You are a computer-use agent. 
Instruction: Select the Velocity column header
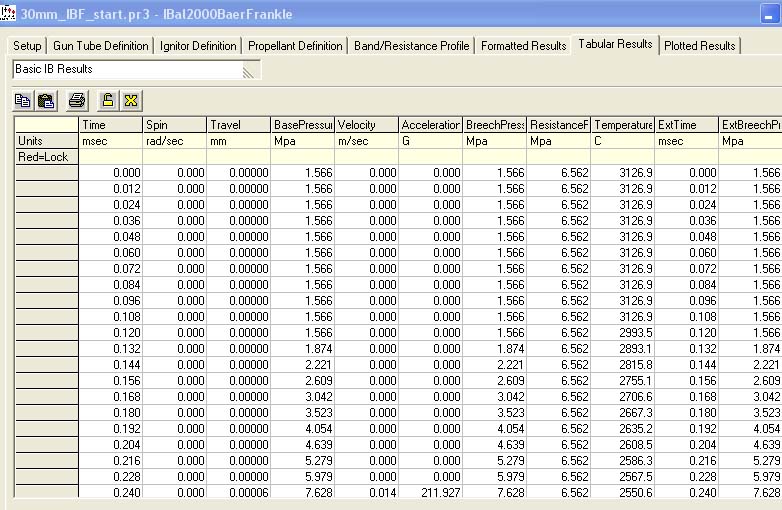point(366,125)
